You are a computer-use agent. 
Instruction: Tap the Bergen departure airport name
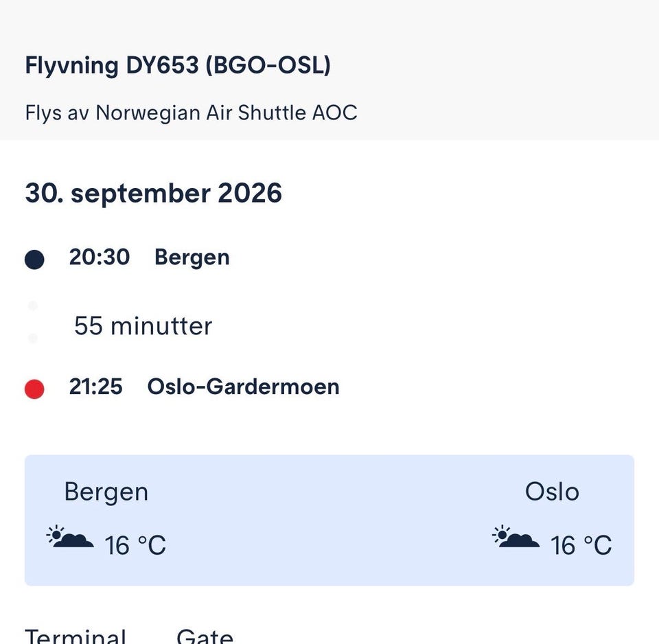(192, 257)
